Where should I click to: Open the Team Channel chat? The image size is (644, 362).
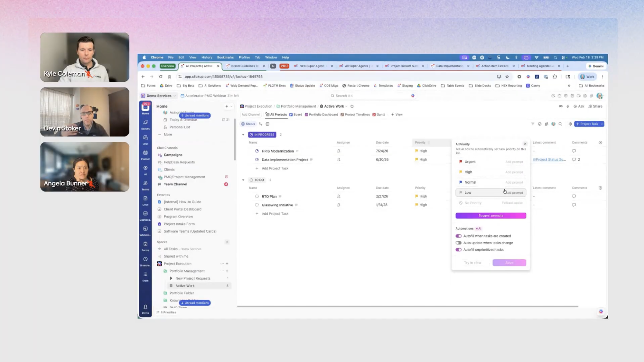[x=175, y=184]
